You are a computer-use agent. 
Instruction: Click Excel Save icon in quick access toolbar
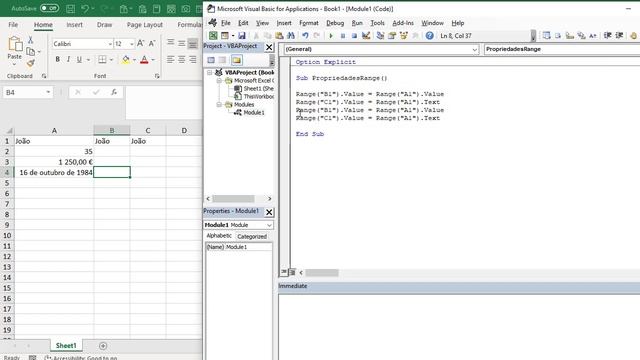click(70, 9)
